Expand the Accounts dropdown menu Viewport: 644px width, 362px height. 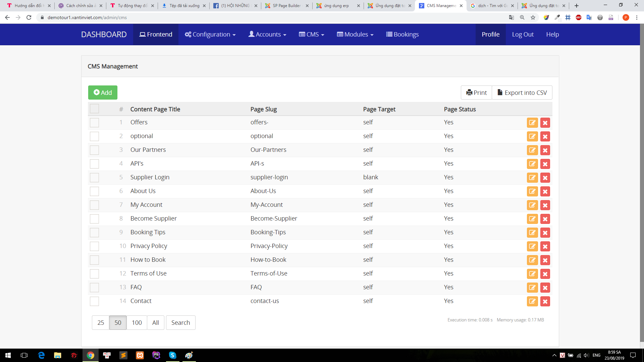[x=267, y=35]
